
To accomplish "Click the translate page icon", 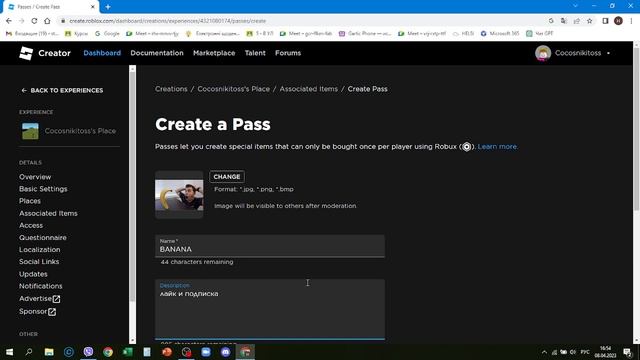I will 564,21.
